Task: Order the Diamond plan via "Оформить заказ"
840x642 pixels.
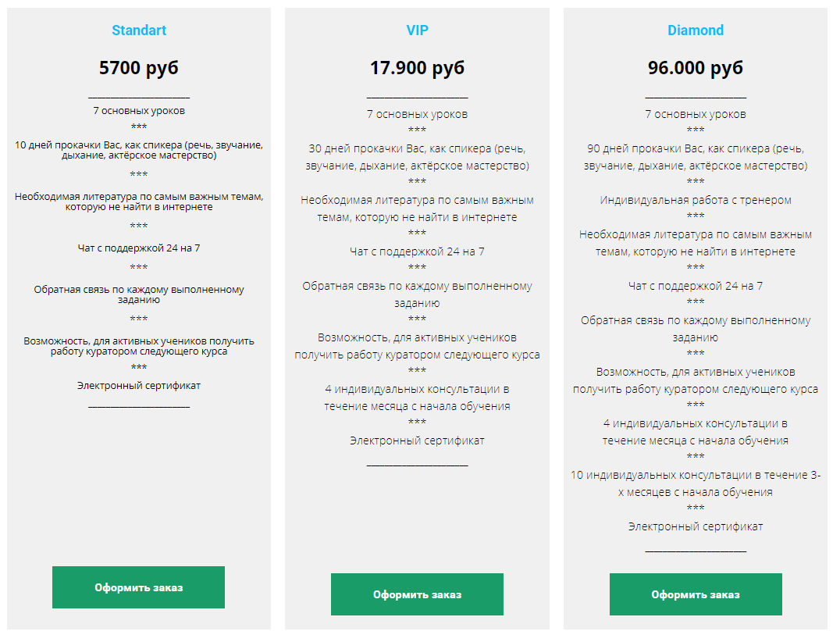Action: click(x=695, y=594)
